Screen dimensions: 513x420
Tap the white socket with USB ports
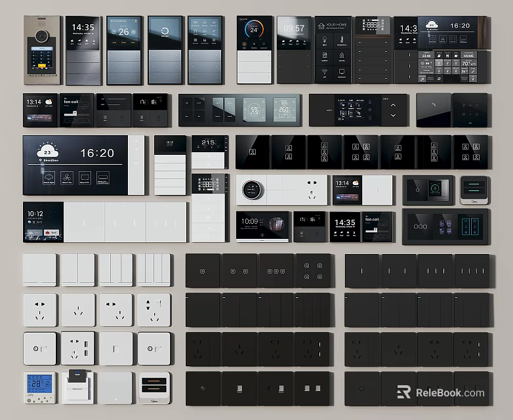(78, 348)
